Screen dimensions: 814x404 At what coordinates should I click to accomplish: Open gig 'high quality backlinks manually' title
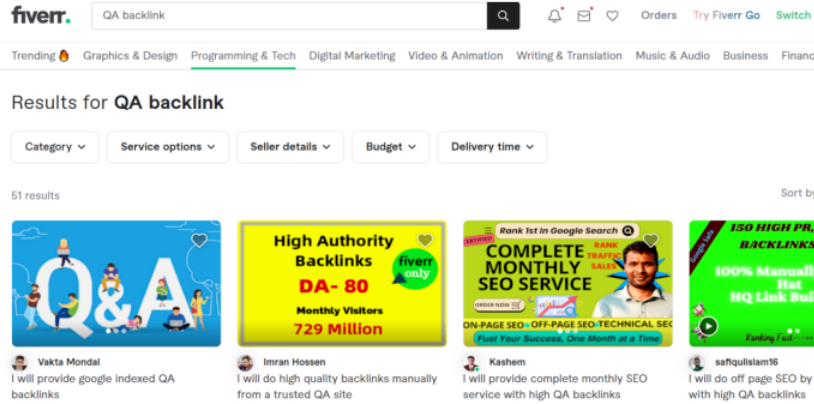pyautogui.click(x=337, y=386)
